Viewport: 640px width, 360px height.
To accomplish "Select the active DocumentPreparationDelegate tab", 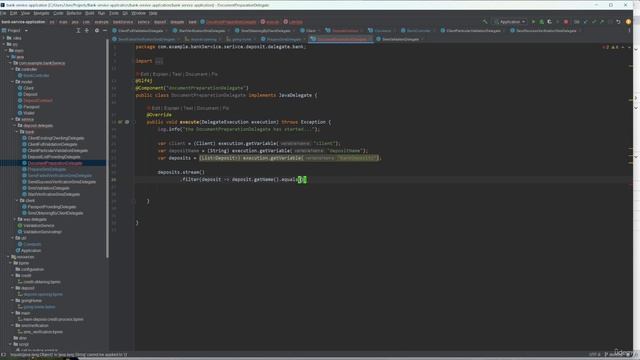I will [x=341, y=39].
